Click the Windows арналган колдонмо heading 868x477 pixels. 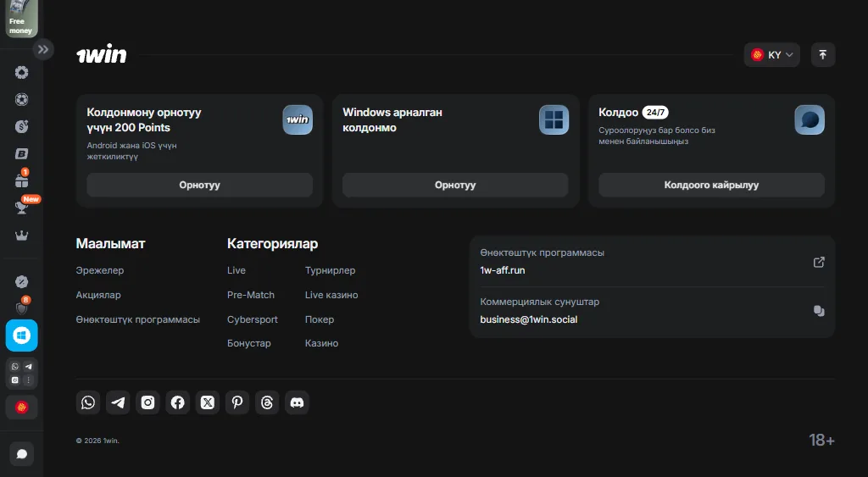click(392, 119)
